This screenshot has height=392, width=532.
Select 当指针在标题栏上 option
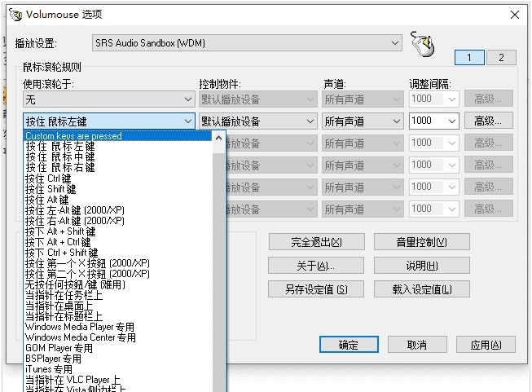coord(118,316)
